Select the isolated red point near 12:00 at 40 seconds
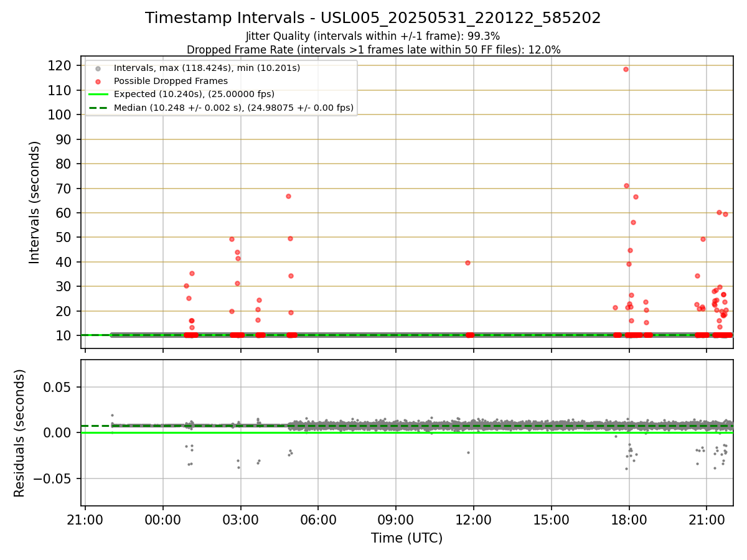Screen dimensions: 747x560 click(467, 263)
